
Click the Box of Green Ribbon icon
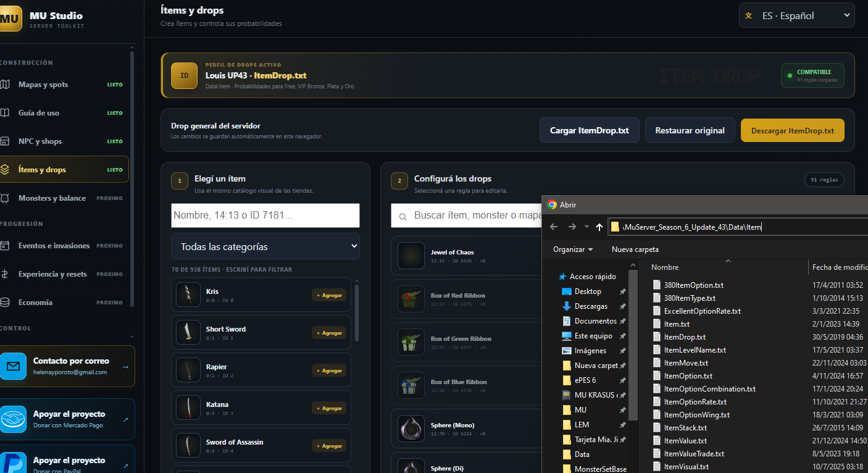[x=411, y=342]
